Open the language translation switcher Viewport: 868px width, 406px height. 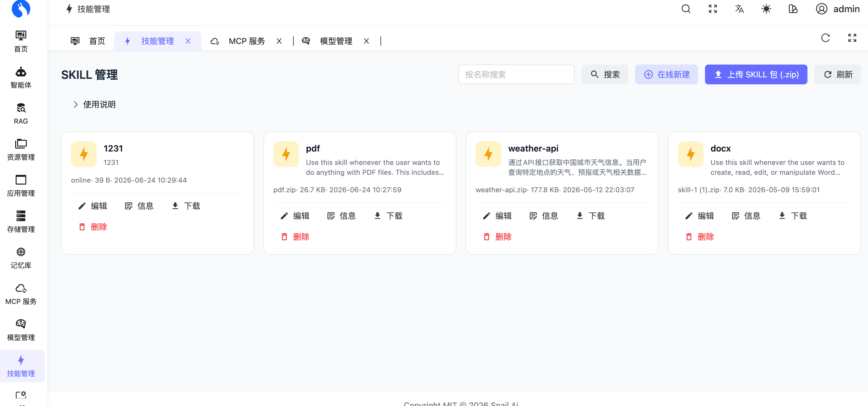[x=739, y=9]
